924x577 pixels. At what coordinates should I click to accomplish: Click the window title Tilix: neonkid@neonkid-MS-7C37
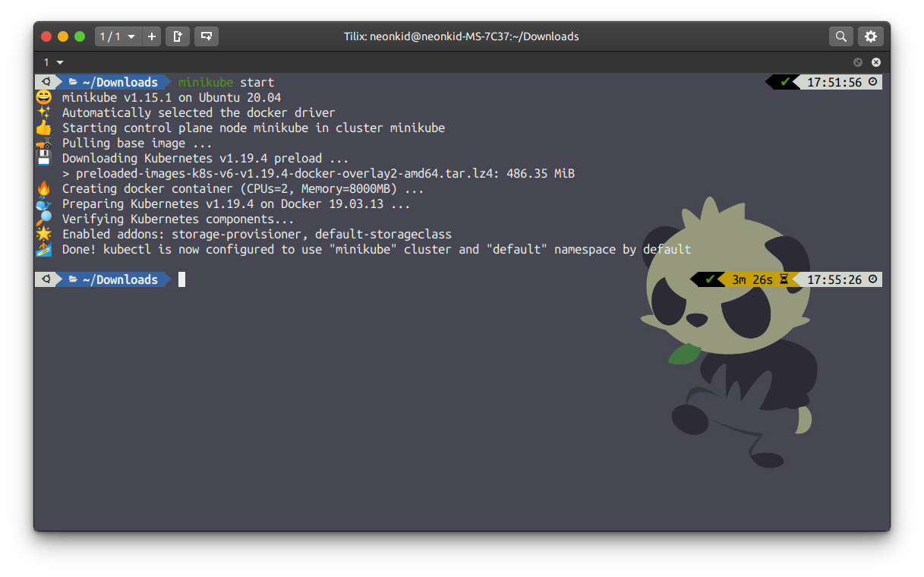click(x=462, y=36)
